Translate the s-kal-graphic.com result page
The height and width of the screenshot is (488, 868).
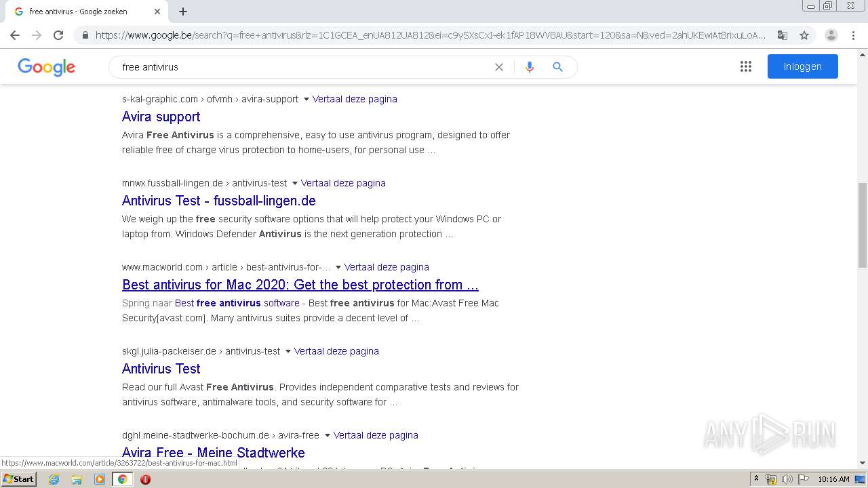tap(355, 99)
